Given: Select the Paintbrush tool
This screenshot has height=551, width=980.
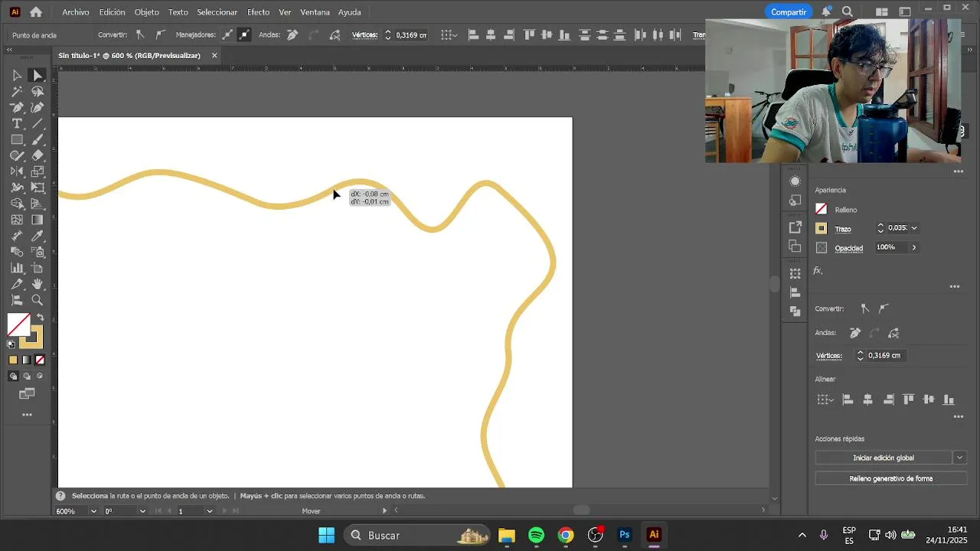Looking at the screenshot, I should click(37, 140).
